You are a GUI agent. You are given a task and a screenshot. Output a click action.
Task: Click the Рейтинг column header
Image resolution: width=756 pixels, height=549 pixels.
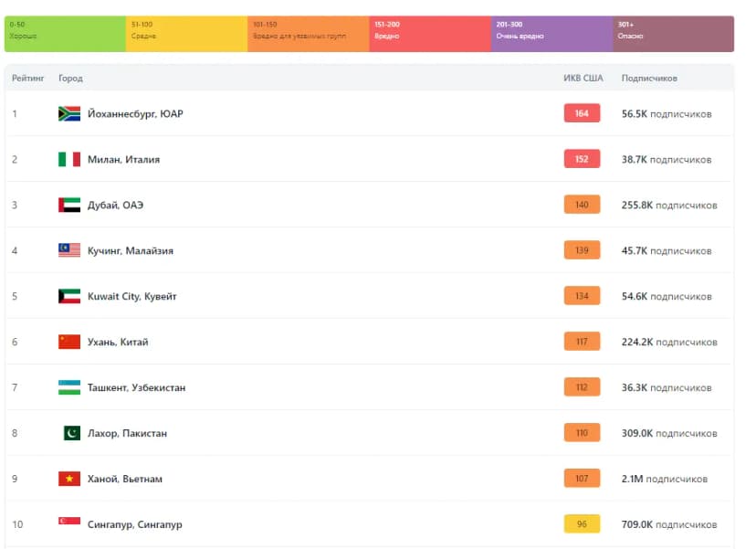[28, 79]
